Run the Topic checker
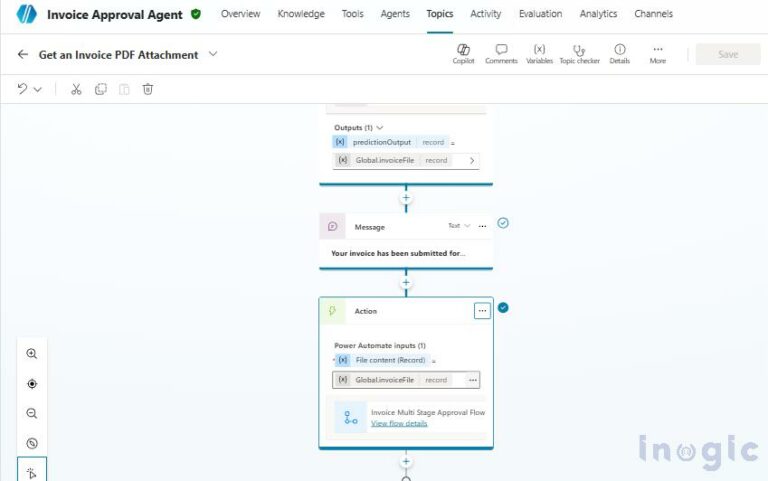This screenshot has height=481, width=768. 579,54
